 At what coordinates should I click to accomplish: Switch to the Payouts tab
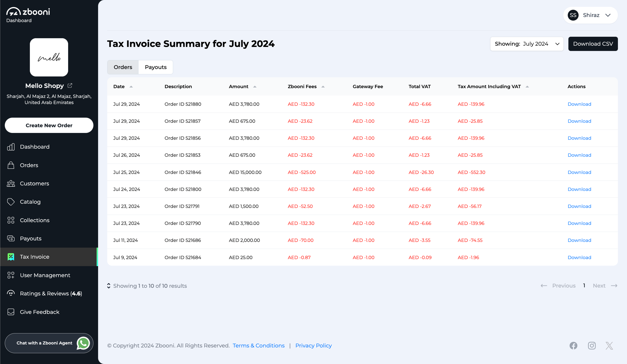point(156,67)
